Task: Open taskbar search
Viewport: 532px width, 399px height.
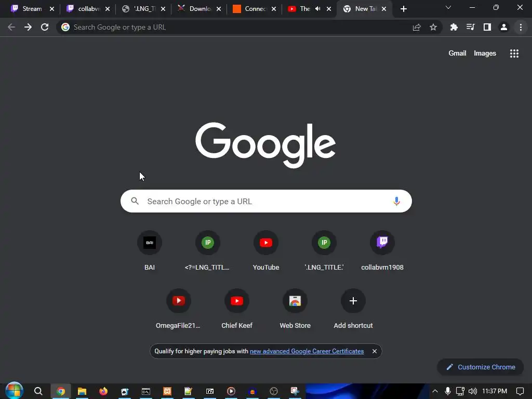Action: point(38,391)
